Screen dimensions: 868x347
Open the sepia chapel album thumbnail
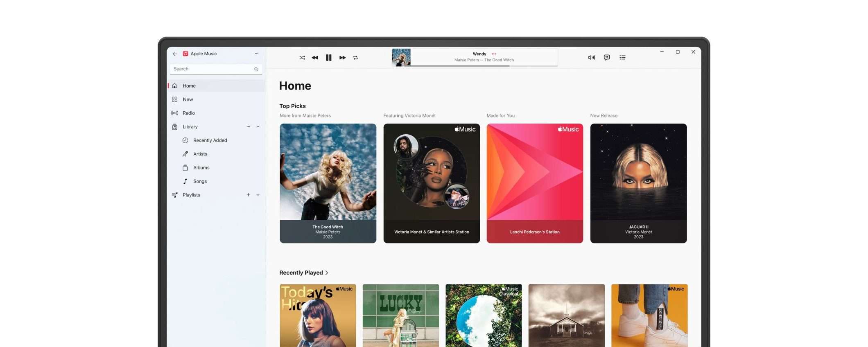tap(567, 315)
